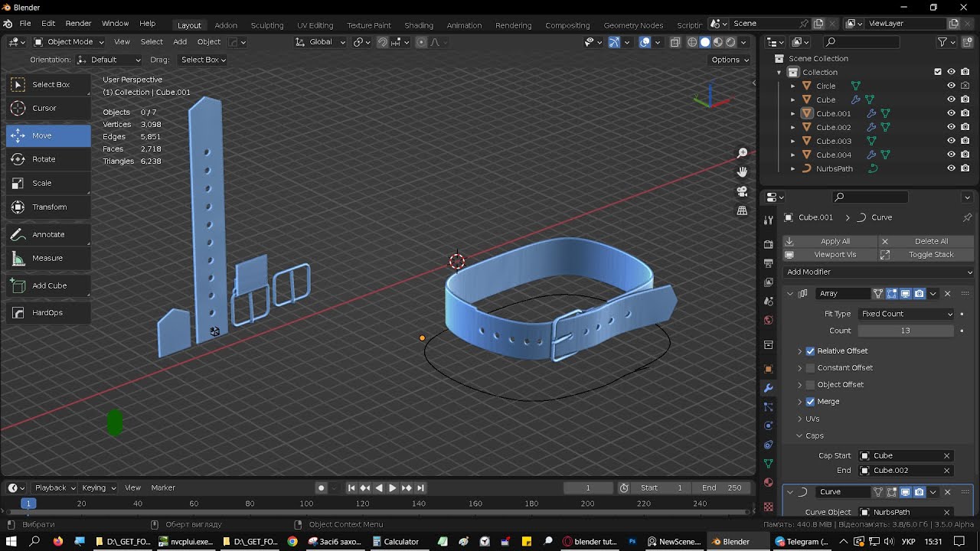Jump to the timeline end frame
The image size is (980, 551).
420,487
